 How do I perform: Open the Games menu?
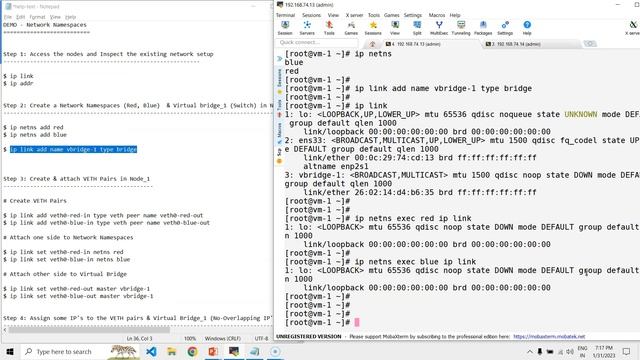click(391, 15)
